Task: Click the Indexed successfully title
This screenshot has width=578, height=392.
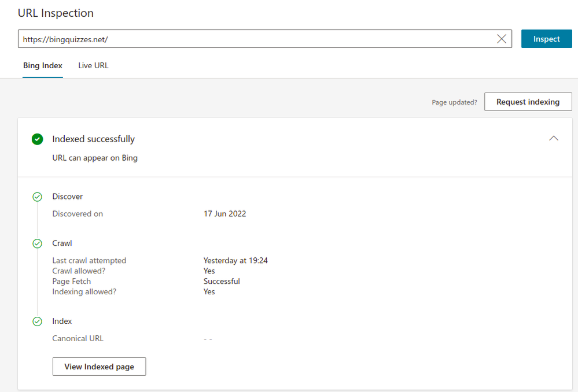Action: (x=94, y=139)
